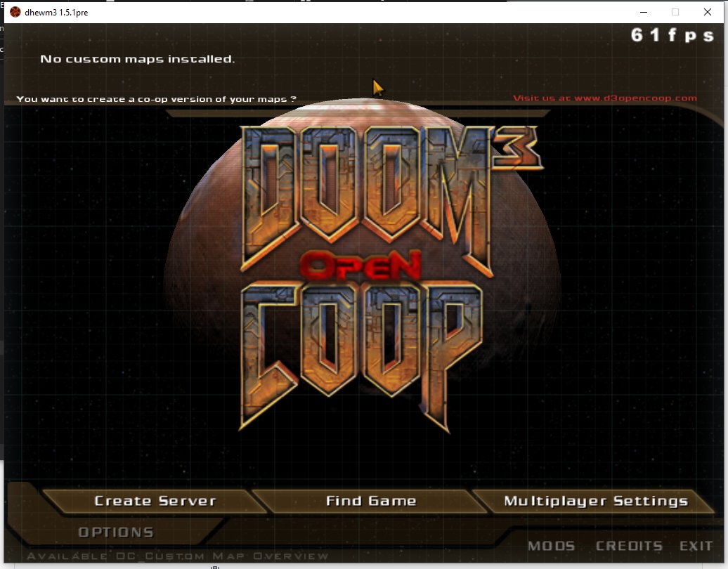This screenshot has width=728, height=569.
Task: Click EXIT to quit the game
Action: pos(696,546)
